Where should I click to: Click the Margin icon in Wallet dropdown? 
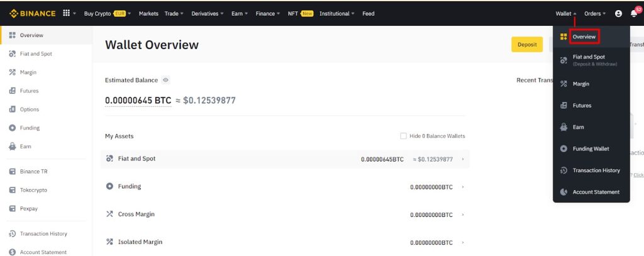(563, 84)
